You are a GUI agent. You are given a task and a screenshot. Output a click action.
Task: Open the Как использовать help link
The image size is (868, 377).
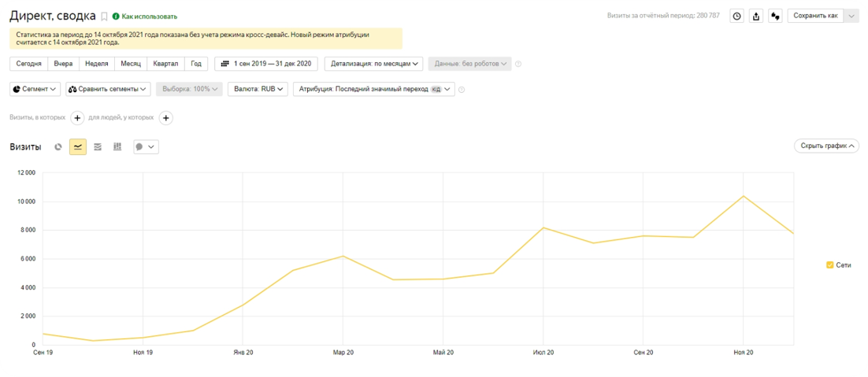pos(149,17)
